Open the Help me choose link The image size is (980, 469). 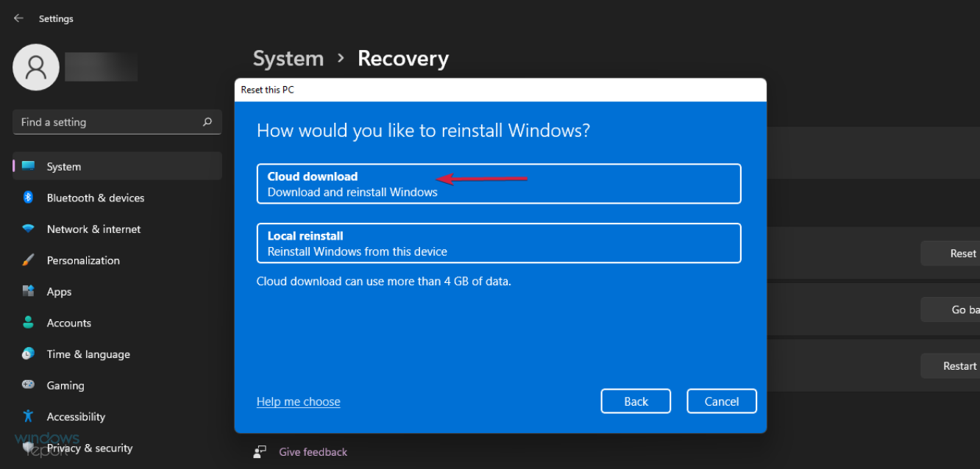coord(298,401)
